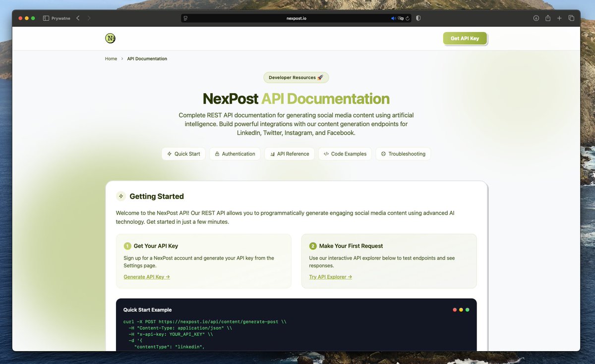595x364 pixels.
Task: Follow the Try API Explorer link
Action: [x=331, y=277]
